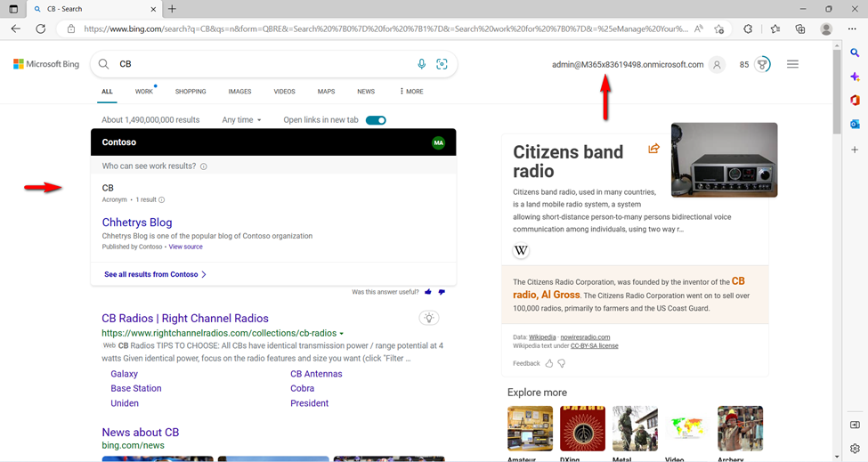Open the Discover sparkle icon in the sidebar

(x=855, y=77)
